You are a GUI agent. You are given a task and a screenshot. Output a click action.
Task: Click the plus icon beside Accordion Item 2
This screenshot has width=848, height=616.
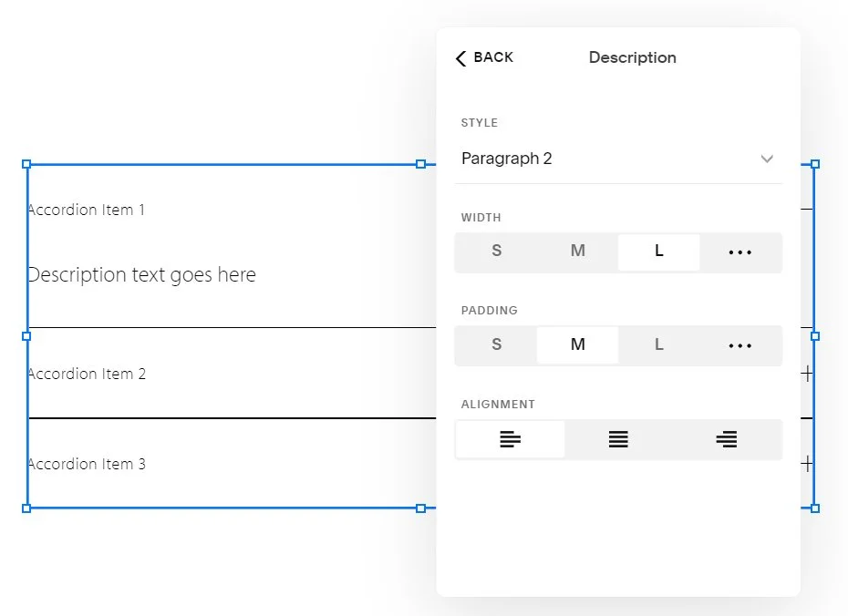[806, 373]
